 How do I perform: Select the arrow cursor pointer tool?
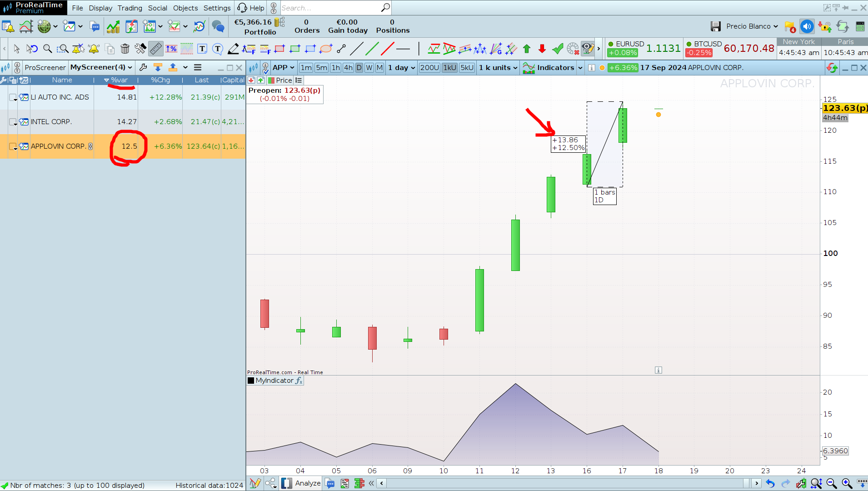coord(17,49)
